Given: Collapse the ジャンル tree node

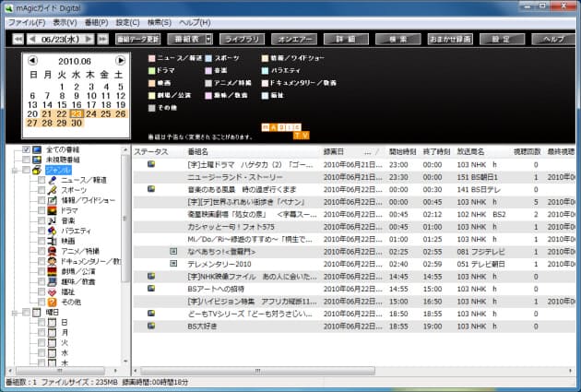Looking at the screenshot, I should pyautogui.click(x=11, y=170).
